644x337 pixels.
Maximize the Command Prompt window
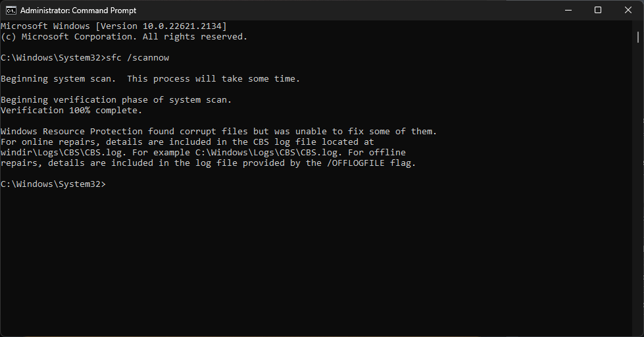pyautogui.click(x=598, y=10)
